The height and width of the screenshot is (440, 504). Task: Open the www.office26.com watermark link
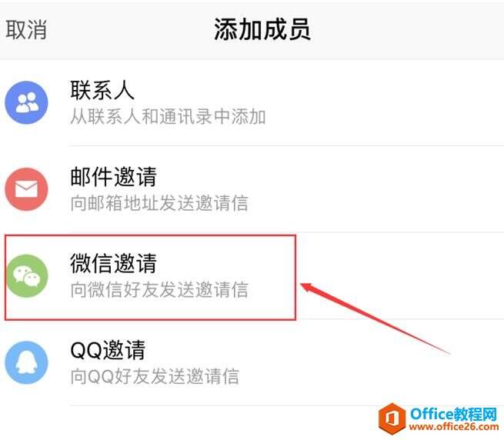coord(453,427)
